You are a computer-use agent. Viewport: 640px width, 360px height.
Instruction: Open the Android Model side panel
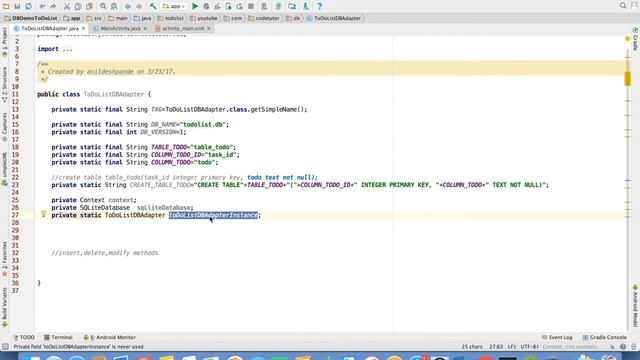(635, 306)
